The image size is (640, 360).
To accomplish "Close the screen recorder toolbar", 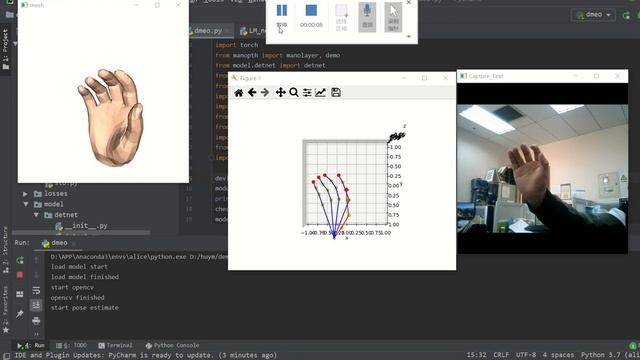I will coord(409,2).
